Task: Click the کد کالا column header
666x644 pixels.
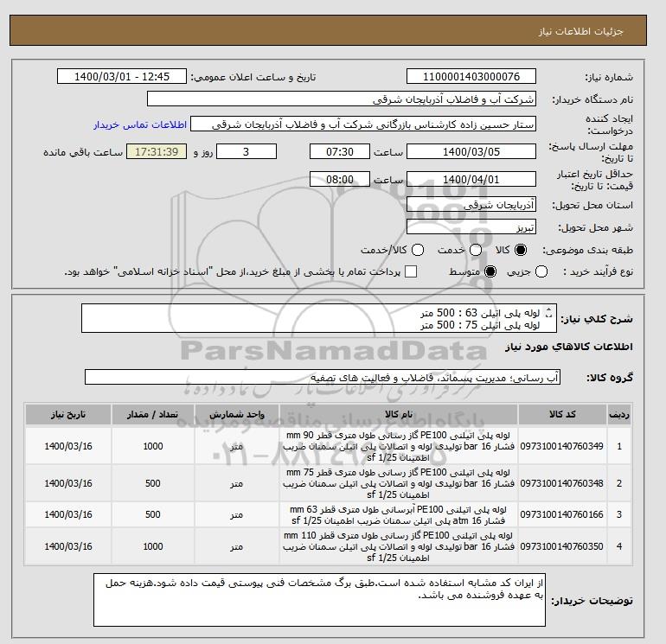Action: click(562, 415)
